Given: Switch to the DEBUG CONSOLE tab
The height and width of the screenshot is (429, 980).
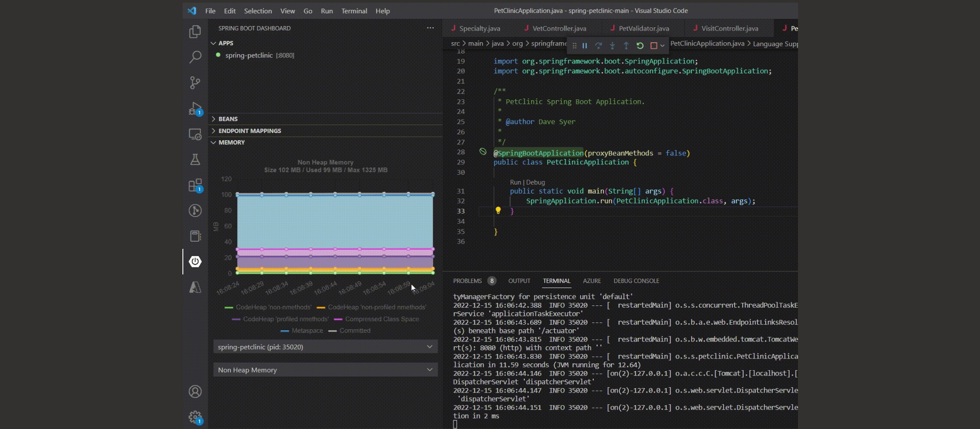Looking at the screenshot, I should click(x=636, y=281).
